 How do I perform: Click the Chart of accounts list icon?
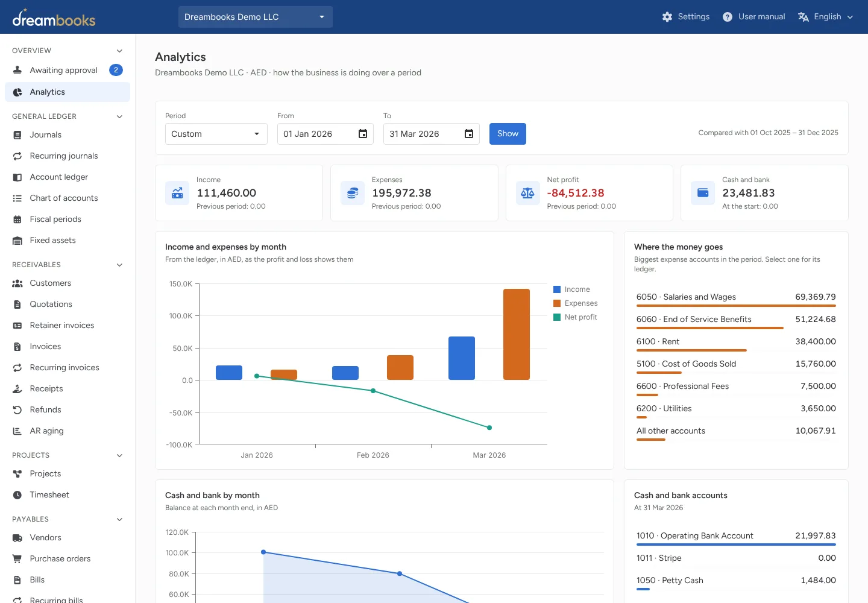click(x=17, y=198)
